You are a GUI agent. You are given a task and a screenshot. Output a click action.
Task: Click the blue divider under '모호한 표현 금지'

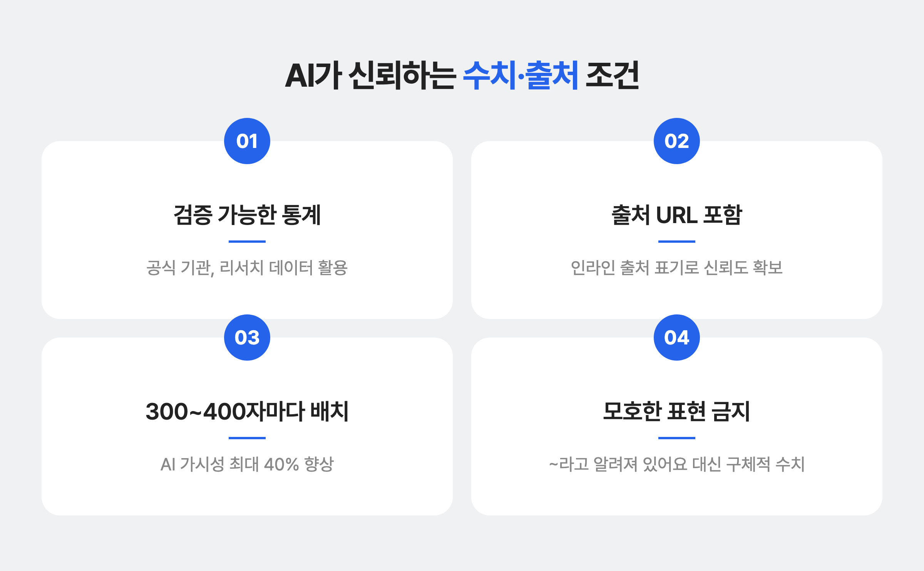[x=677, y=438]
